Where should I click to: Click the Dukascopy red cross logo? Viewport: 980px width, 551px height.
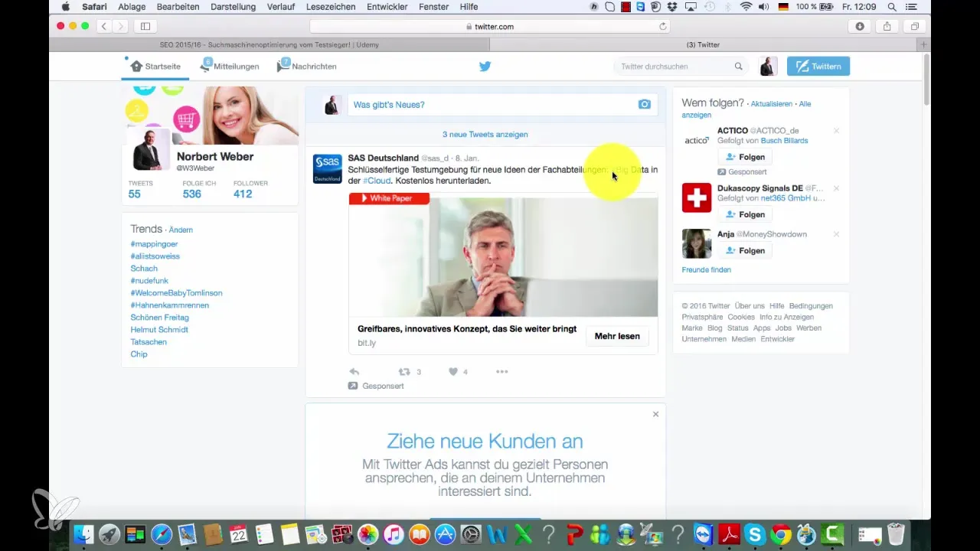pyautogui.click(x=697, y=197)
